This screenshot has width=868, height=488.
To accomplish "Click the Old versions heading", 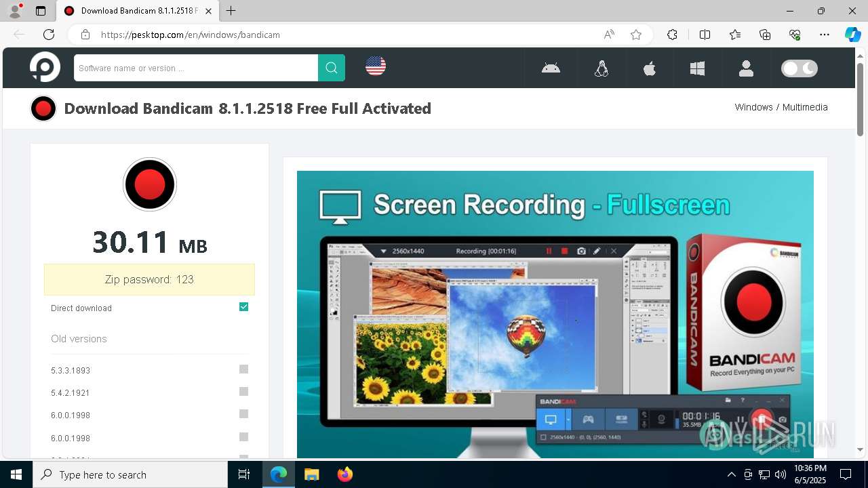I will pyautogui.click(x=79, y=339).
